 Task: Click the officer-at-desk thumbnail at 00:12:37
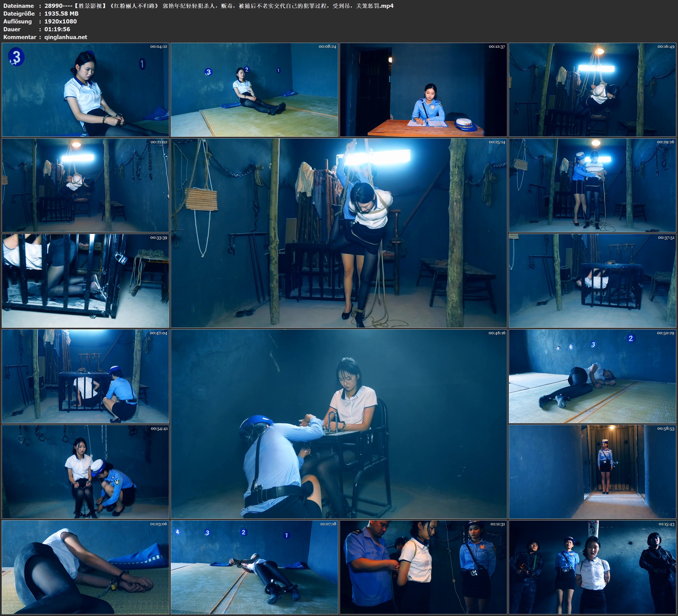tap(423, 89)
